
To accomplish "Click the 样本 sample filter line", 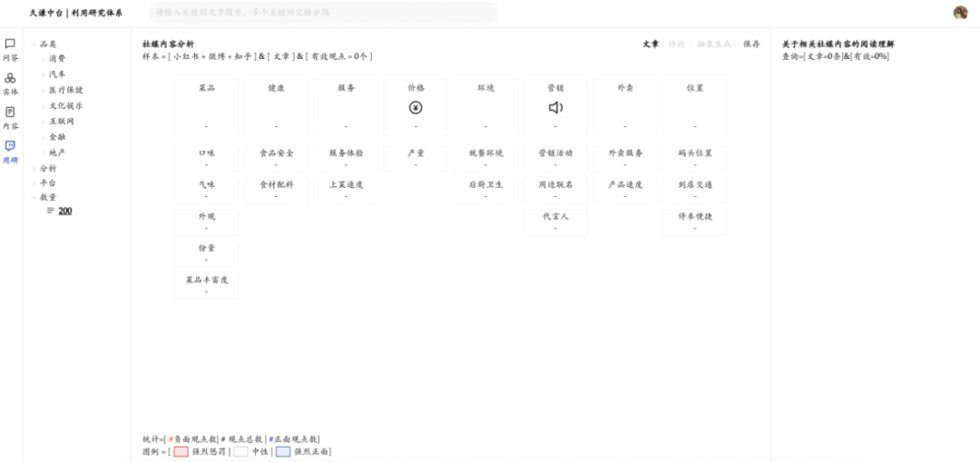I will point(258,56).
